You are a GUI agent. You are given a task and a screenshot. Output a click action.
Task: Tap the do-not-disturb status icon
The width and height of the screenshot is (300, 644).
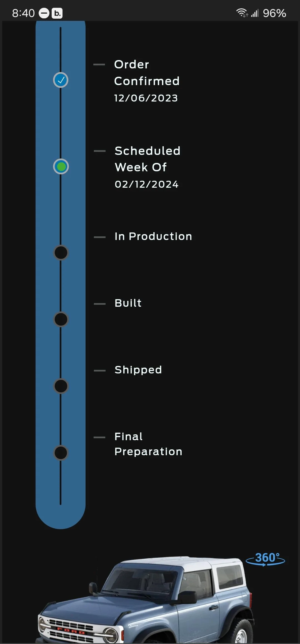click(44, 13)
